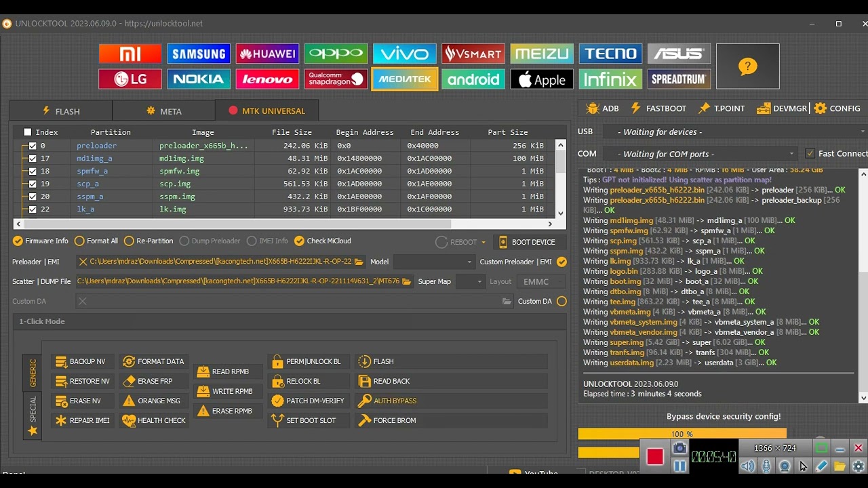Open the USB waiting for devices dropdown
This screenshot has height=488, width=868.
click(734, 131)
